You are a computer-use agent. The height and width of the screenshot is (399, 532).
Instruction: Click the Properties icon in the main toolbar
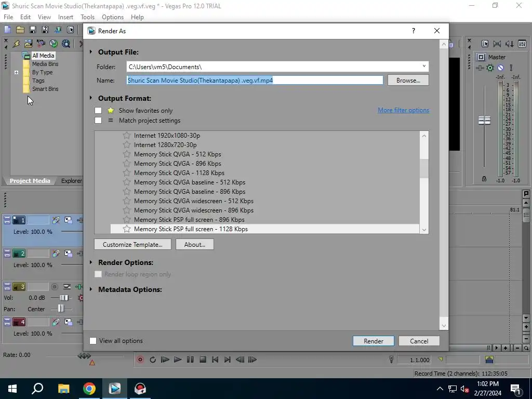[70, 30]
